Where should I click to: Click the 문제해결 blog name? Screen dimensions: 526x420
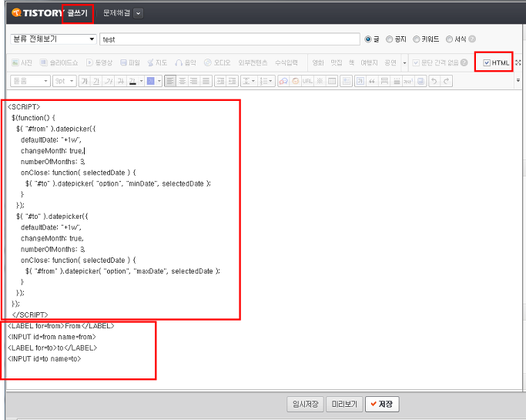(116, 13)
